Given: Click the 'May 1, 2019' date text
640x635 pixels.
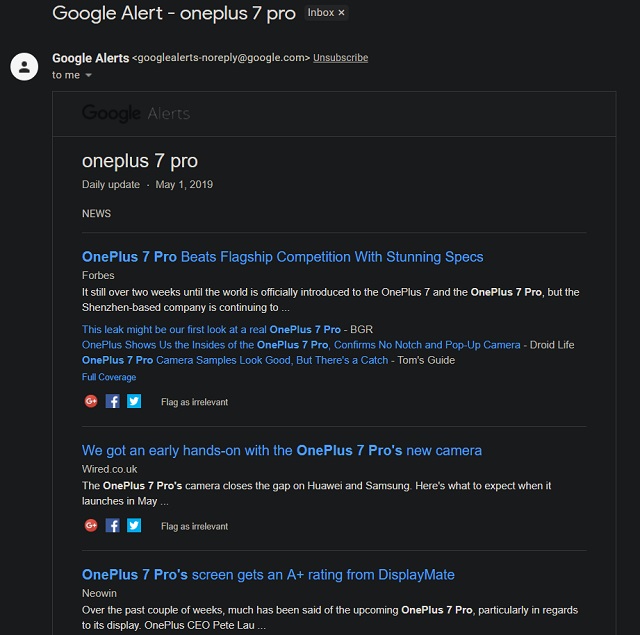Looking at the screenshot, I should (x=184, y=184).
